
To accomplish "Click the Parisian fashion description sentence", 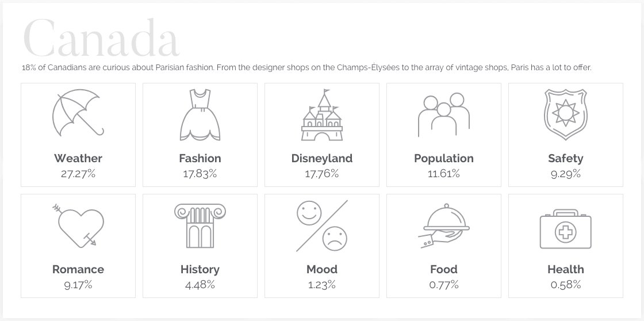I will pos(306,68).
